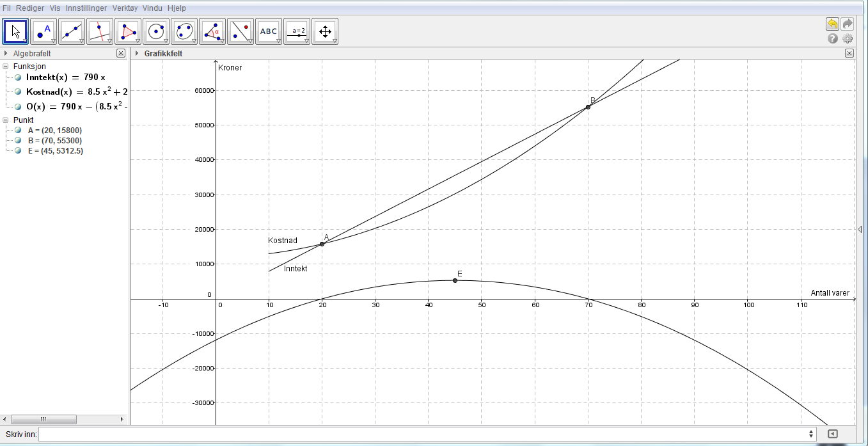Select the Insert Text (ABC) tool
Image resolution: width=868 pixels, height=446 pixels.
[269, 31]
